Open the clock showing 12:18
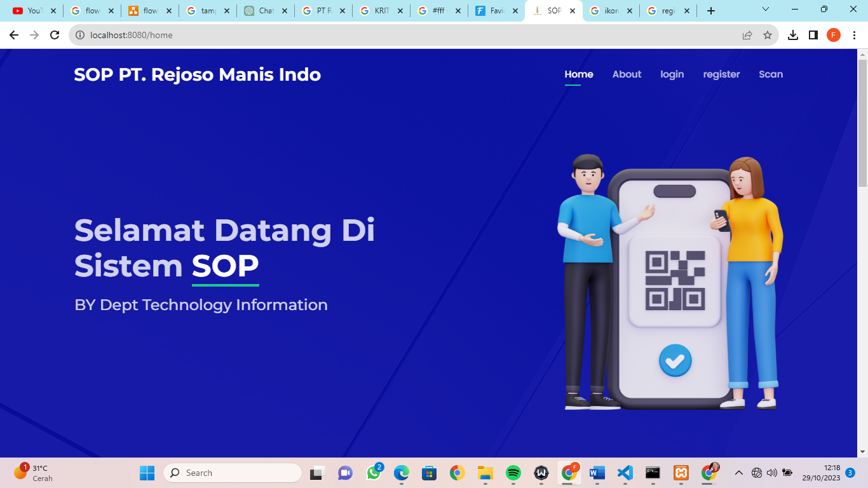 click(821, 473)
